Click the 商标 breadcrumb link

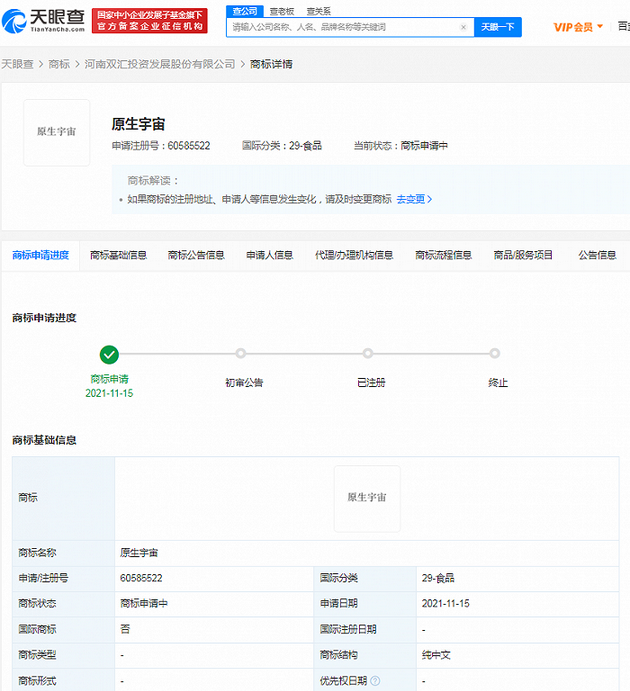tap(60, 64)
